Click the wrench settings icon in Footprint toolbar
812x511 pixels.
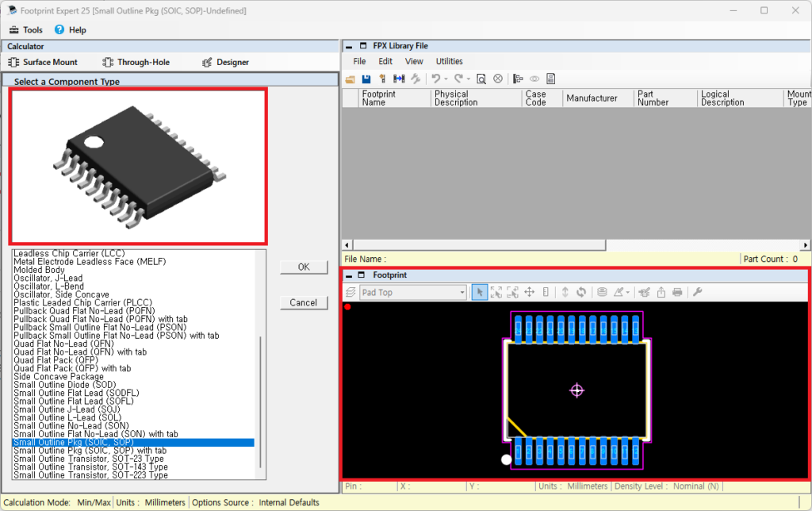coord(698,293)
